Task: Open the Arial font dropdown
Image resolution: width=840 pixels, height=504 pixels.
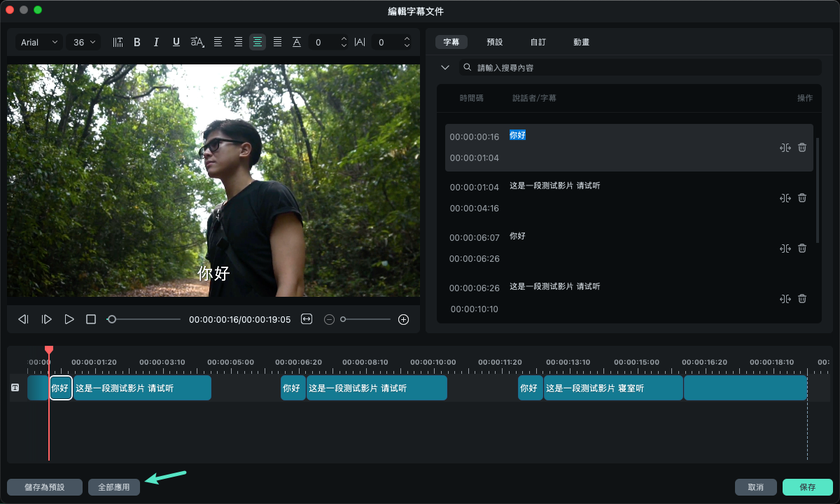Action: click(39, 42)
